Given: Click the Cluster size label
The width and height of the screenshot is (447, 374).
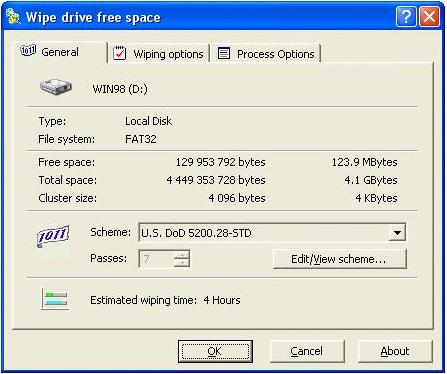Looking at the screenshot, I should click(x=68, y=198).
